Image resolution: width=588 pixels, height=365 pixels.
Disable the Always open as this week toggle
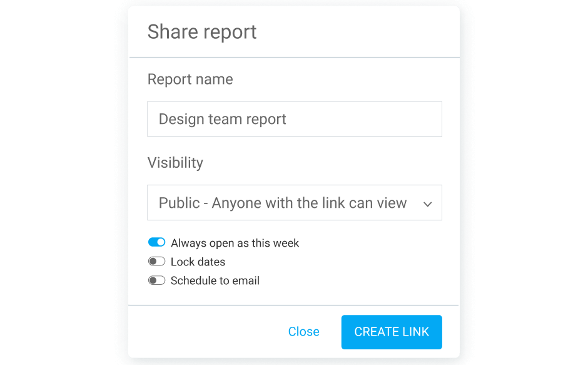[x=156, y=242]
